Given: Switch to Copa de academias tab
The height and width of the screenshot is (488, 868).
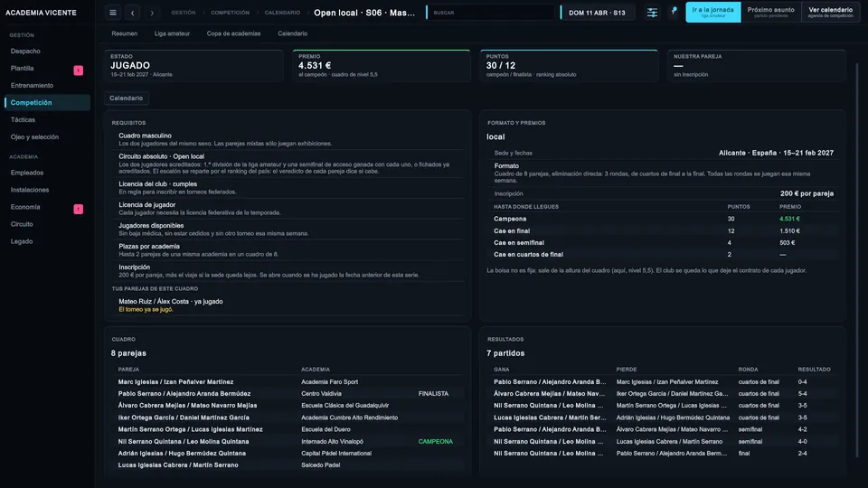Looking at the screenshot, I should point(233,33).
